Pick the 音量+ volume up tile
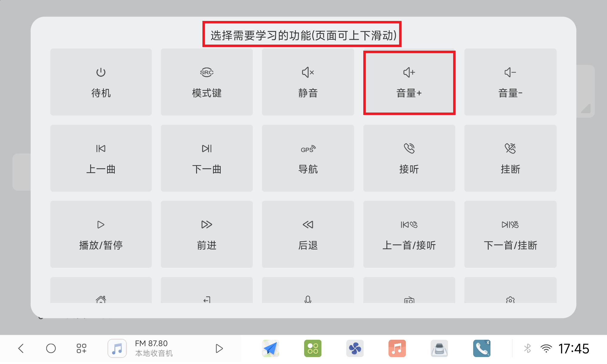The height and width of the screenshot is (364, 607). pos(409,83)
